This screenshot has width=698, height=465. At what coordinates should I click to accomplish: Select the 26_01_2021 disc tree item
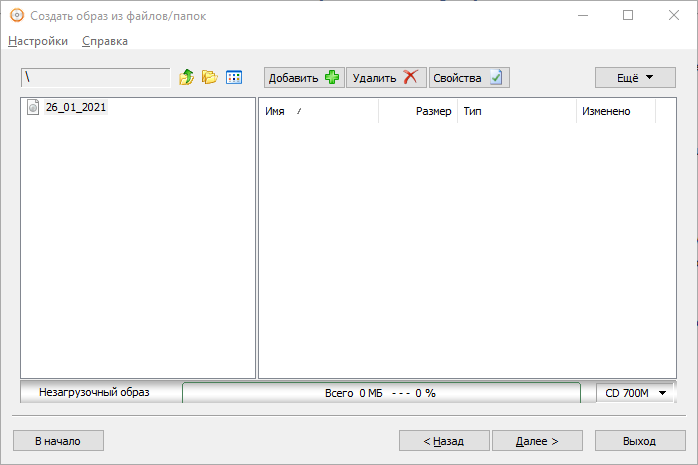point(76,107)
